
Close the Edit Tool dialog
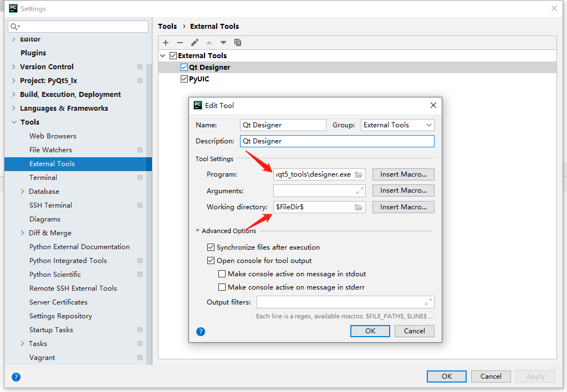point(433,105)
